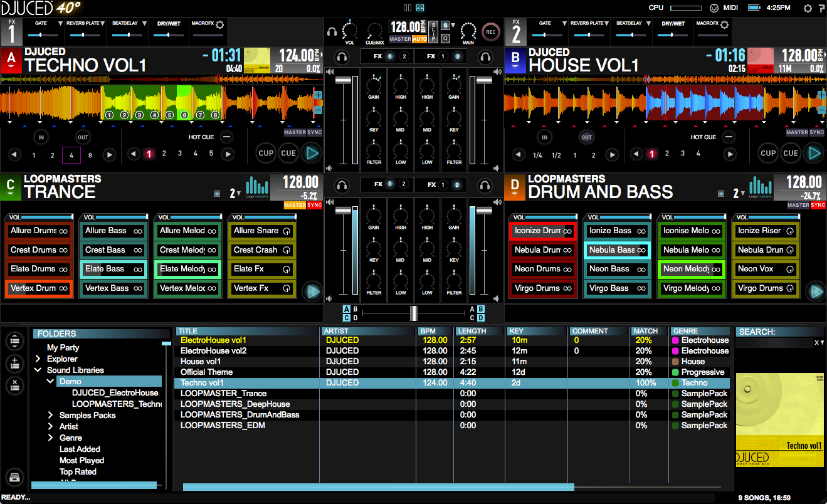Screen dimensions: 827x504
Task: Click the remove-playlist icon in the browser sidebar
Action: pyautogui.click(x=14, y=386)
